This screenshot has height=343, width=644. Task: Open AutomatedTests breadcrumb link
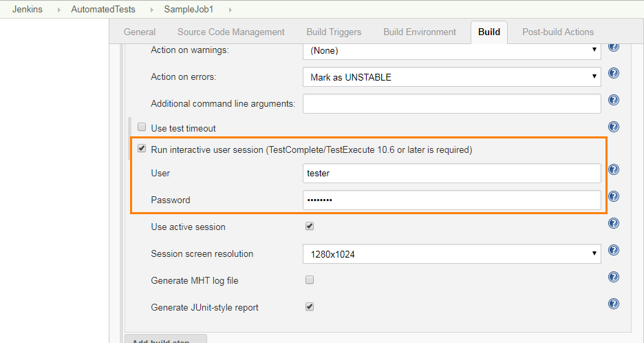(x=103, y=10)
